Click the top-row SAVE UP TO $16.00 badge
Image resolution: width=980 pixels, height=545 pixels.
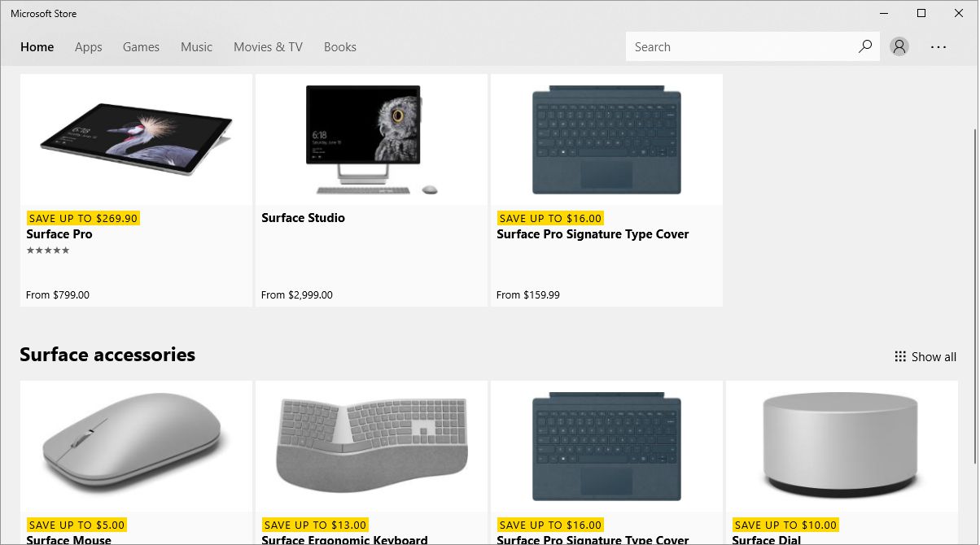pyautogui.click(x=550, y=218)
